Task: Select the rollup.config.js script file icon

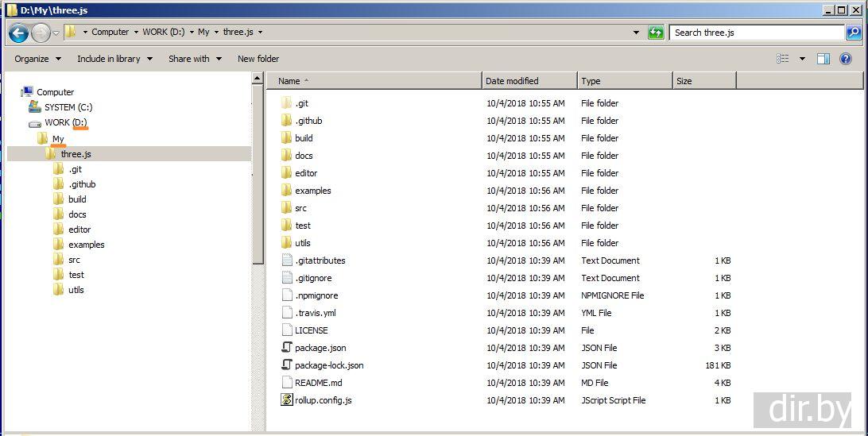Action: pos(287,400)
